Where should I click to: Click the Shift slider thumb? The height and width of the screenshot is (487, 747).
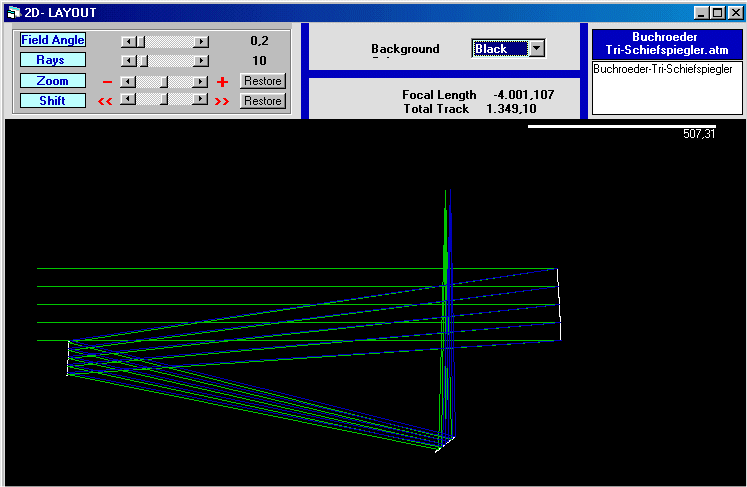click(163, 99)
